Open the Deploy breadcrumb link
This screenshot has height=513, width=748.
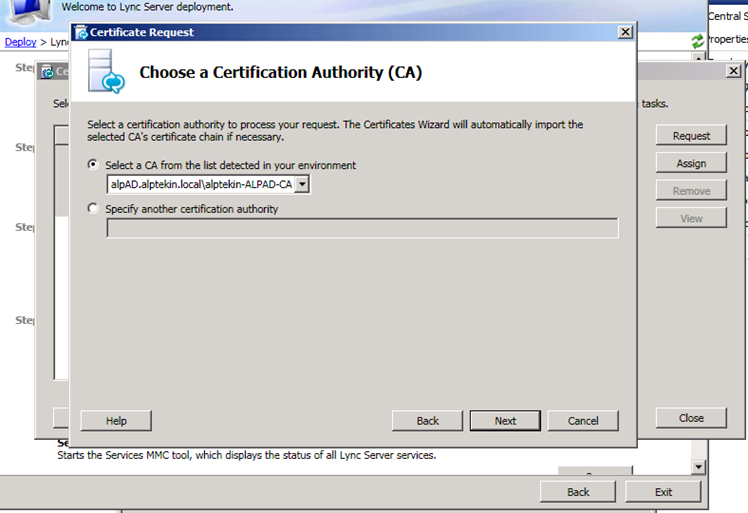click(21, 42)
